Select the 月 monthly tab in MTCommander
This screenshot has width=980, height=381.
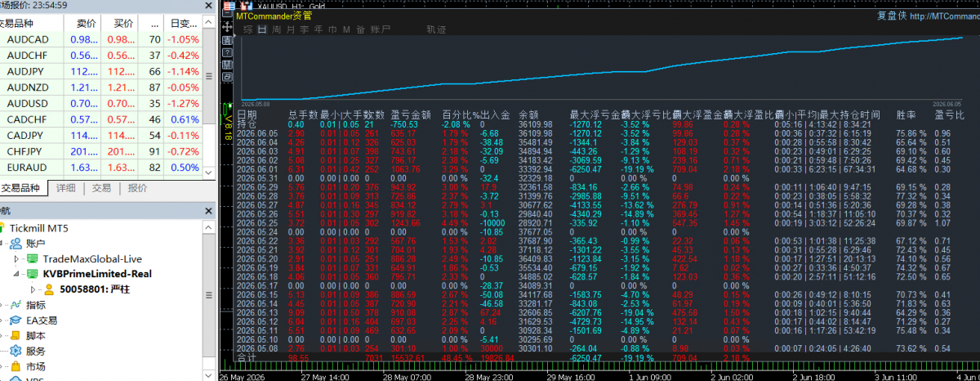point(291,29)
